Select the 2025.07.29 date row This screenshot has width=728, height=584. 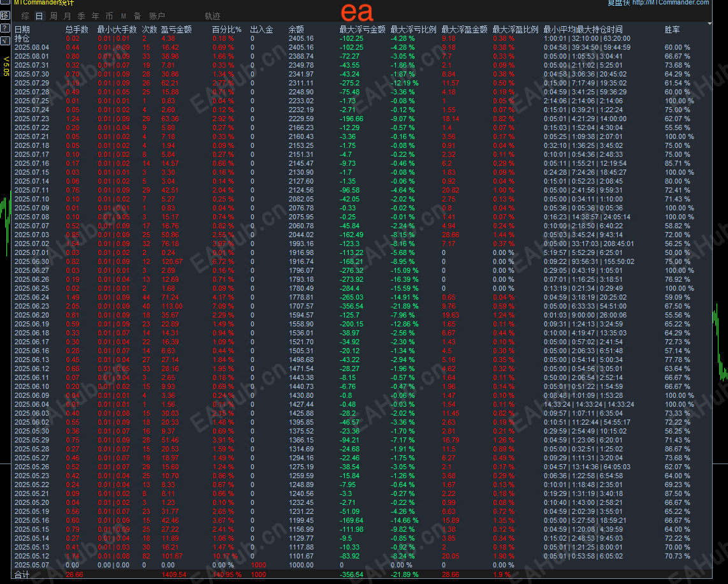tap(32, 83)
